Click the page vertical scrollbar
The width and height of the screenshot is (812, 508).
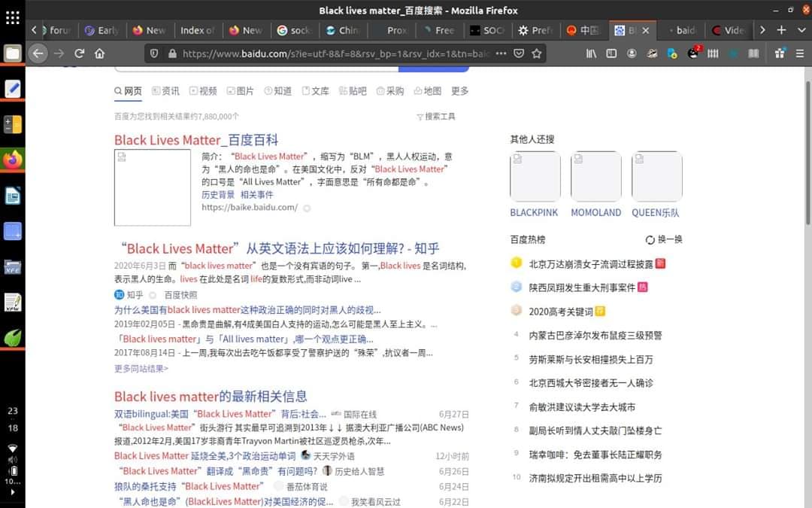(x=807, y=153)
